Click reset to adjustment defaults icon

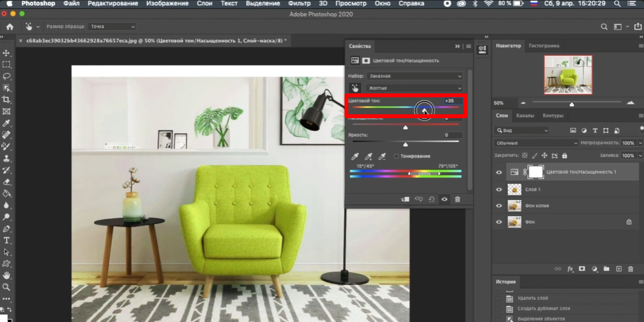coord(431,199)
